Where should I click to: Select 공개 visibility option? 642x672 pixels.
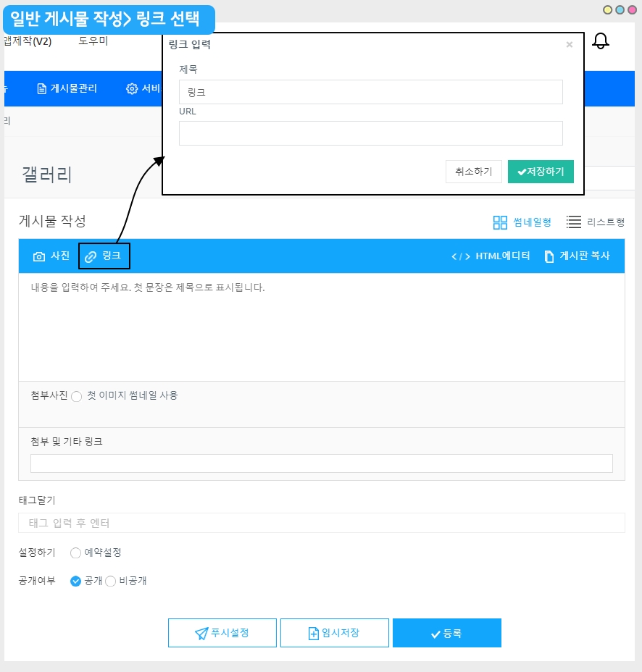click(75, 581)
